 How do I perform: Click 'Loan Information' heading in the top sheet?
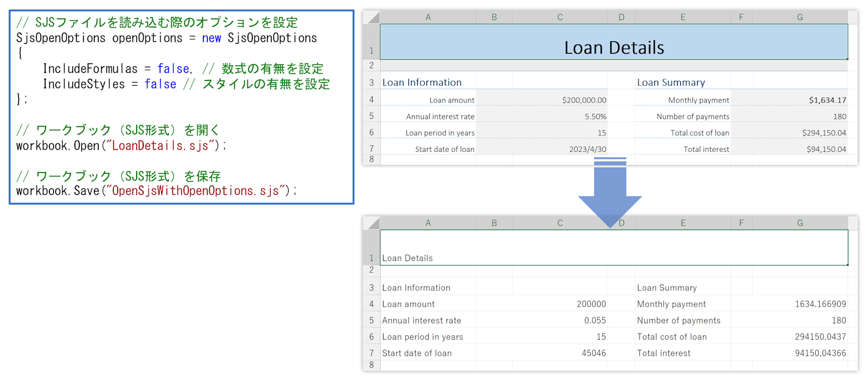coord(422,82)
